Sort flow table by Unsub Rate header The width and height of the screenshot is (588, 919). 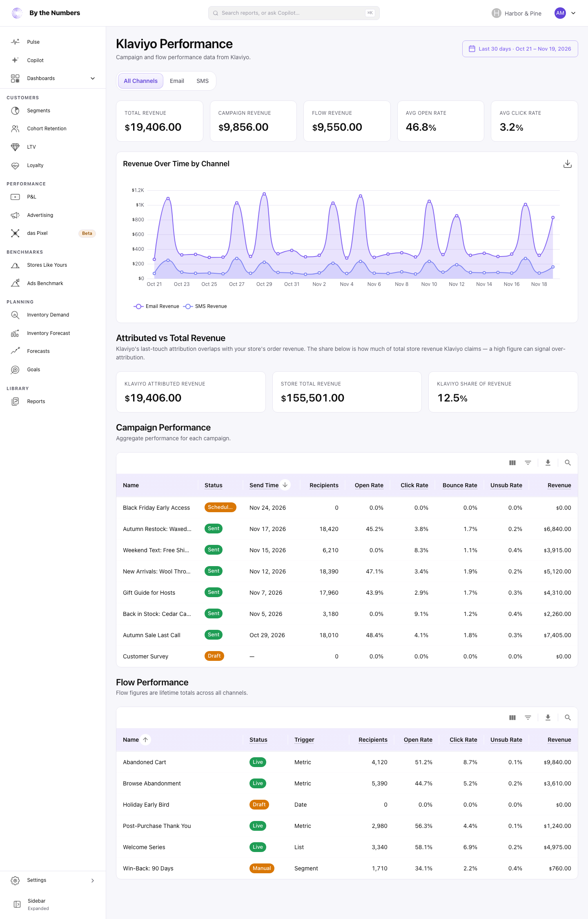tap(506, 740)
